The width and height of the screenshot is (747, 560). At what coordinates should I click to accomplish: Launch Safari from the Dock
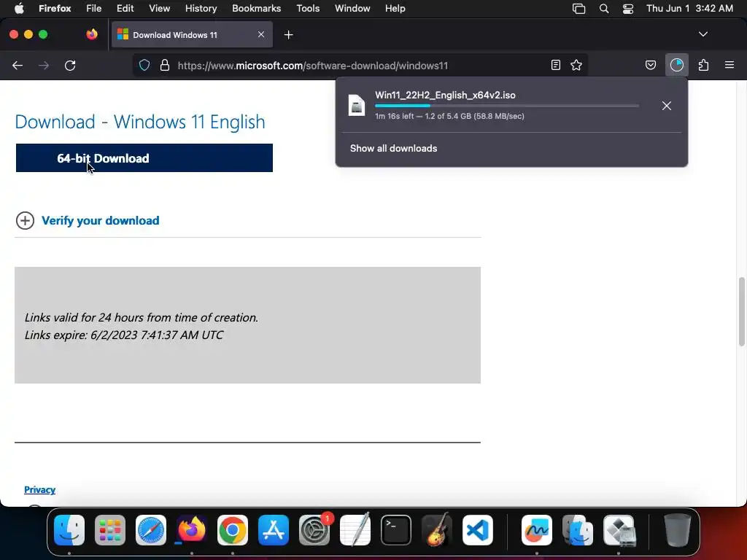151,530
